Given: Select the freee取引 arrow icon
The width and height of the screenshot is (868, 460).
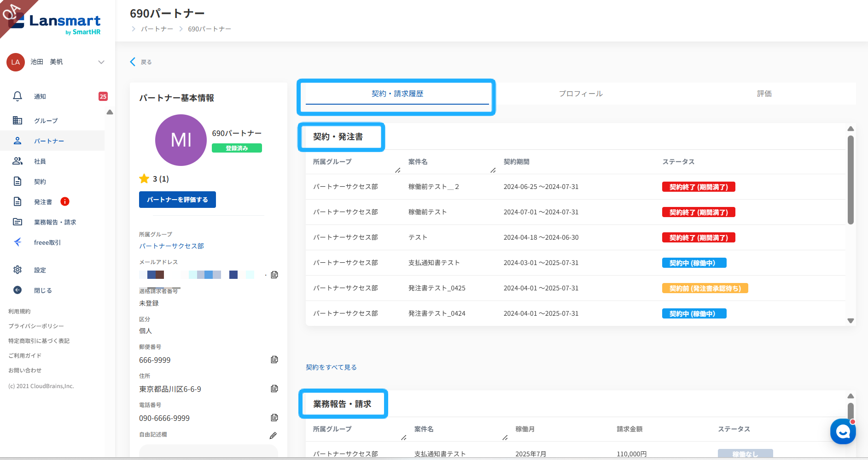Looking at the screenshot, I should (17, 242).
